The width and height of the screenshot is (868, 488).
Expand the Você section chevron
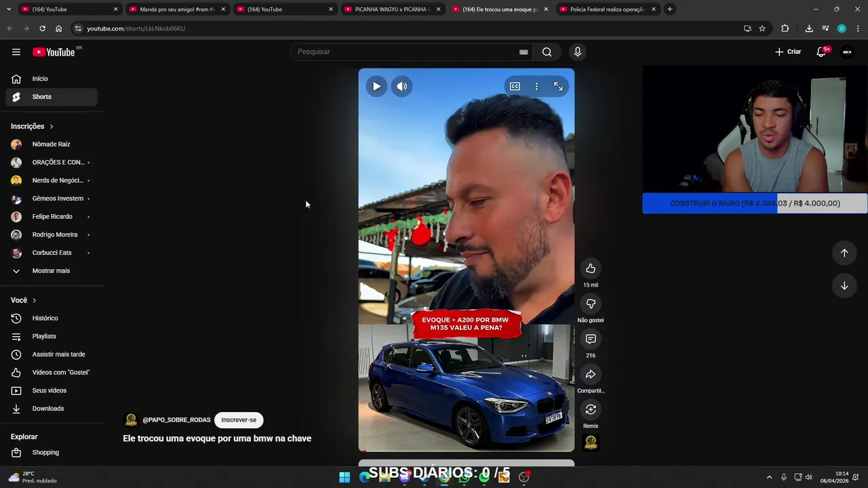[x=35, y=300]
